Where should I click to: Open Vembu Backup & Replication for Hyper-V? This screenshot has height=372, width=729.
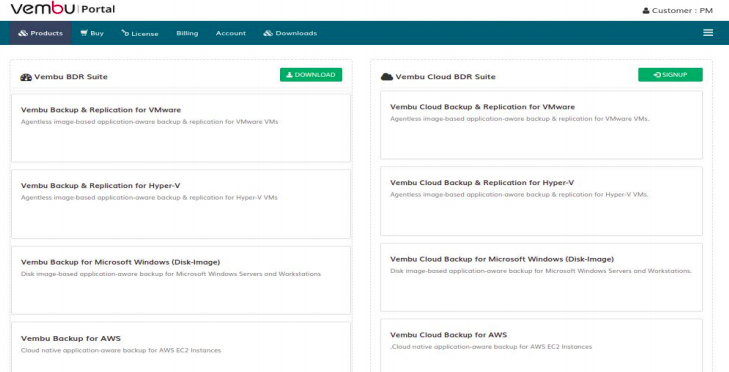click(x=181, y=204)
